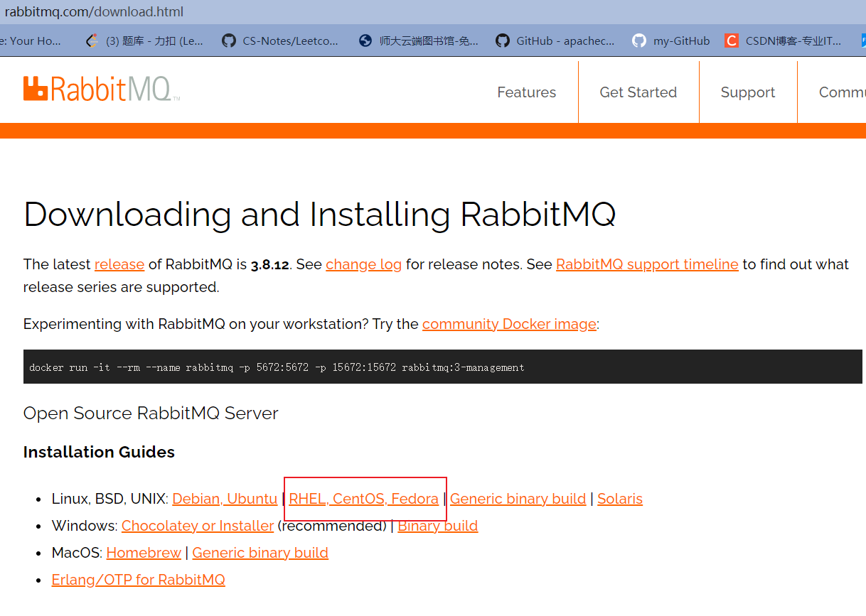Open the Support menu item
Image resolution: width=866 pixels, height=616 pixels.
click(x=748, y=92)
